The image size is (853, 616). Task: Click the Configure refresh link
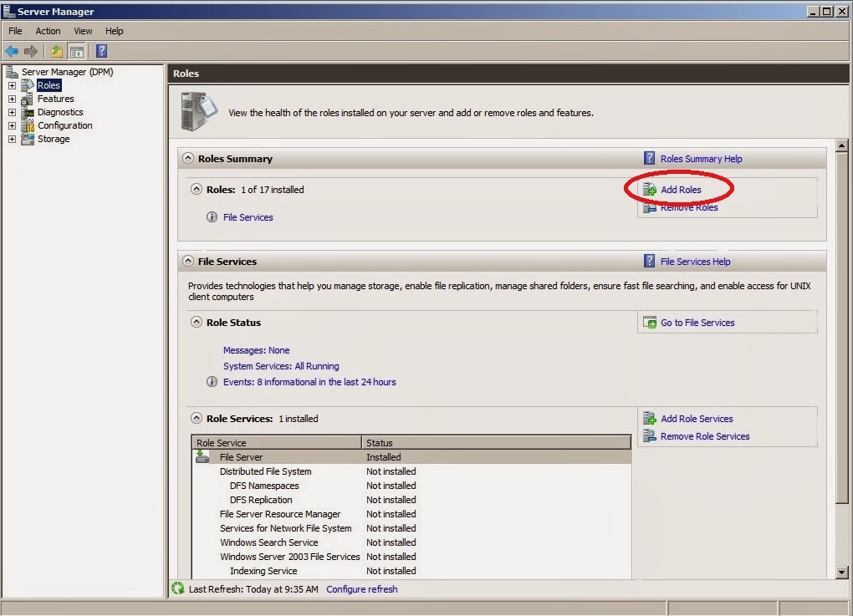[x=362, y=589]
